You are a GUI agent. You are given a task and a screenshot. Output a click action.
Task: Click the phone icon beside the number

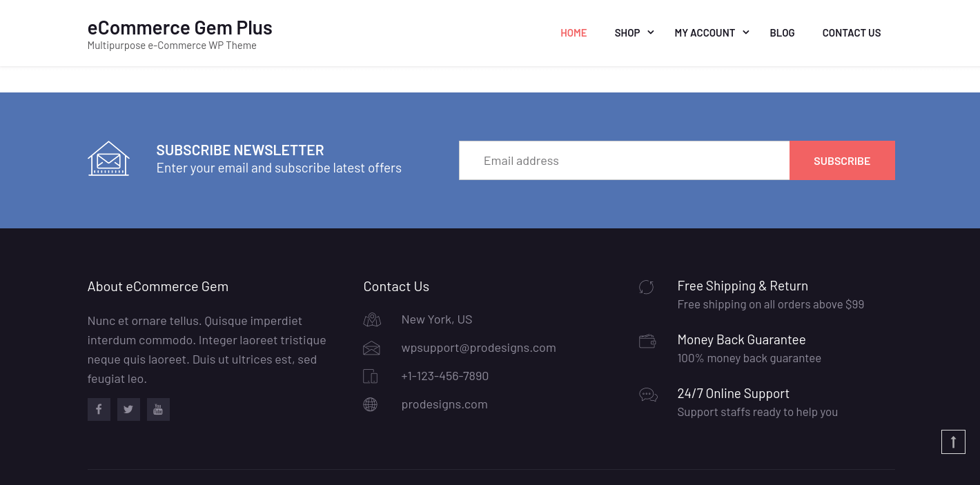pyautogui.click(x=371, y=376)
